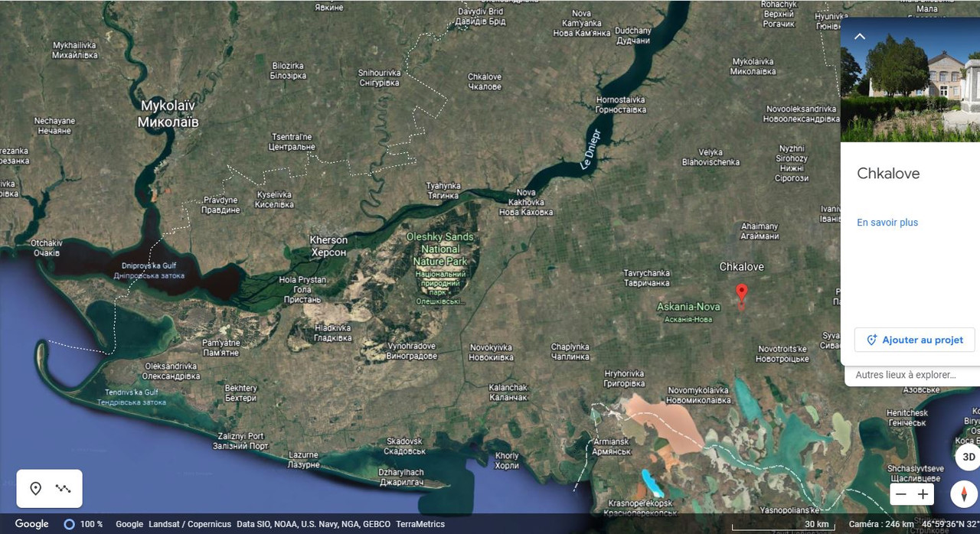Click the Caméra : 246 km readout

(x=881, y=525)
